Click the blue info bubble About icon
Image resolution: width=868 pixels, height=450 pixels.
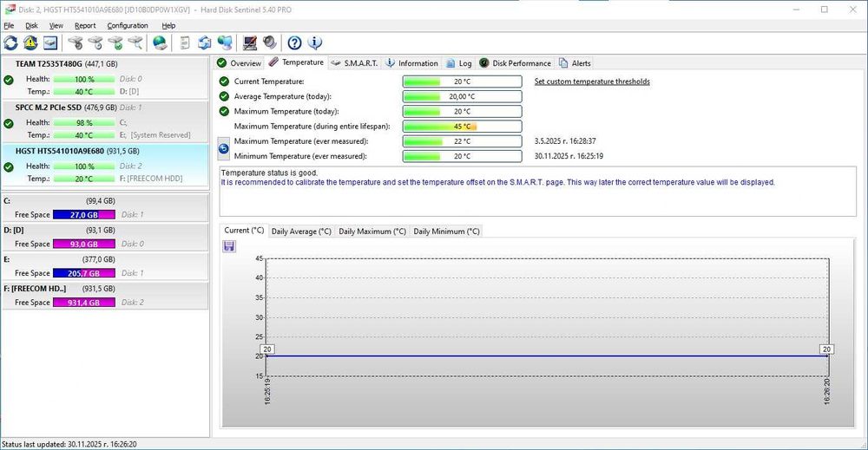click(314, 42)
